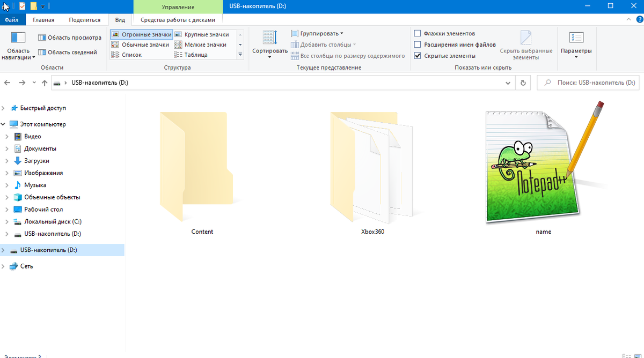Open recent locations dropdown arrow
Viewport: 644px width, 358px height.
34,83
